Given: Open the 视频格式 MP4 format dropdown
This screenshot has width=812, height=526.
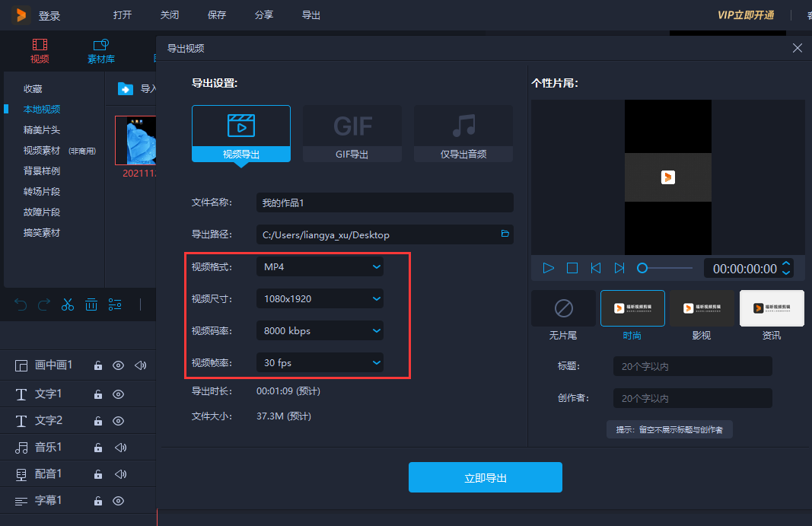Looking at the screenshot, I should tap(320, 266).
